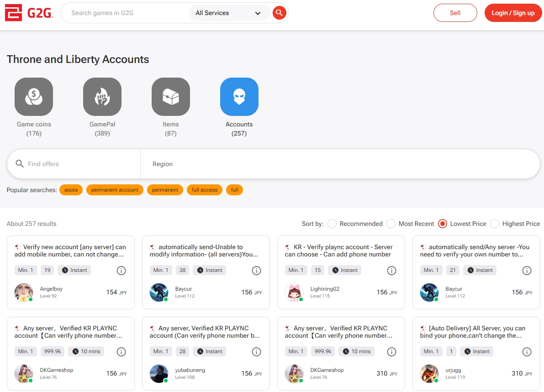Open info icon on urjugg's offer
The height and width of the screenshot is (392, 544).
coord(527,352)
